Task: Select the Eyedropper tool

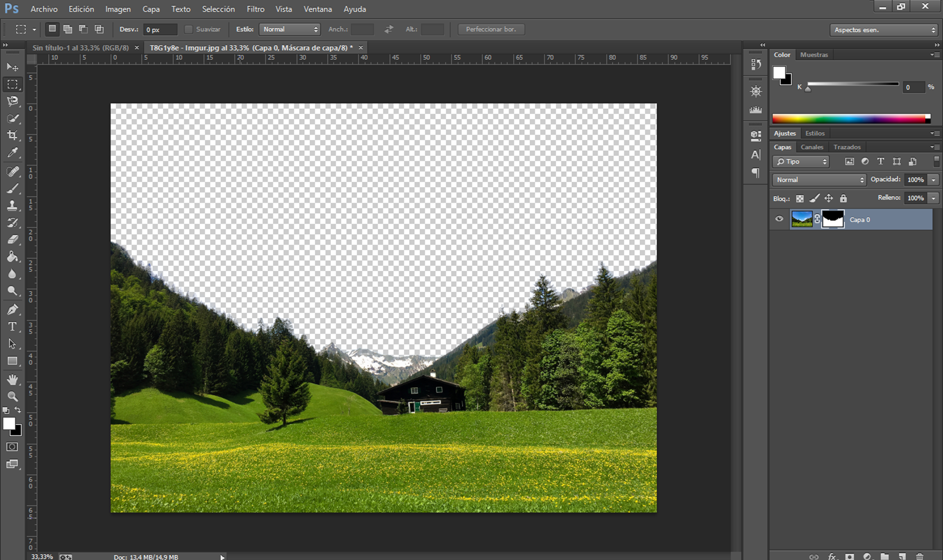Action: point(13,153)
